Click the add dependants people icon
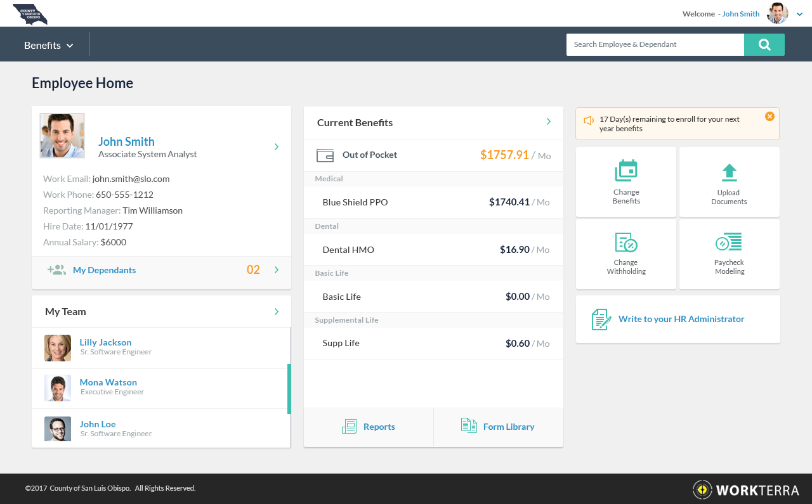Image resolution: width=812 pixels, height=504 pixels. click(x=56, y=270)
